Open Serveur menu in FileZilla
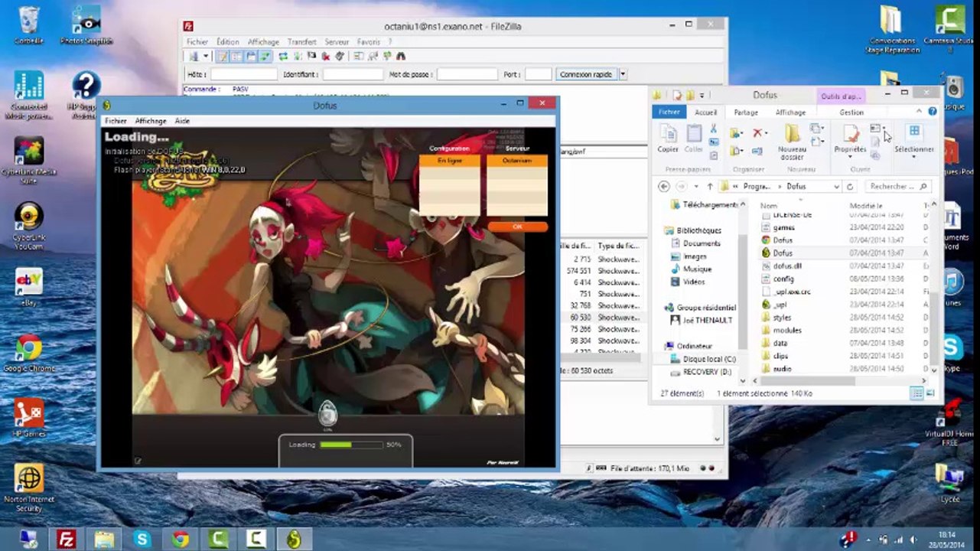The height and width of the screenshot is (551, 980). 337,42
